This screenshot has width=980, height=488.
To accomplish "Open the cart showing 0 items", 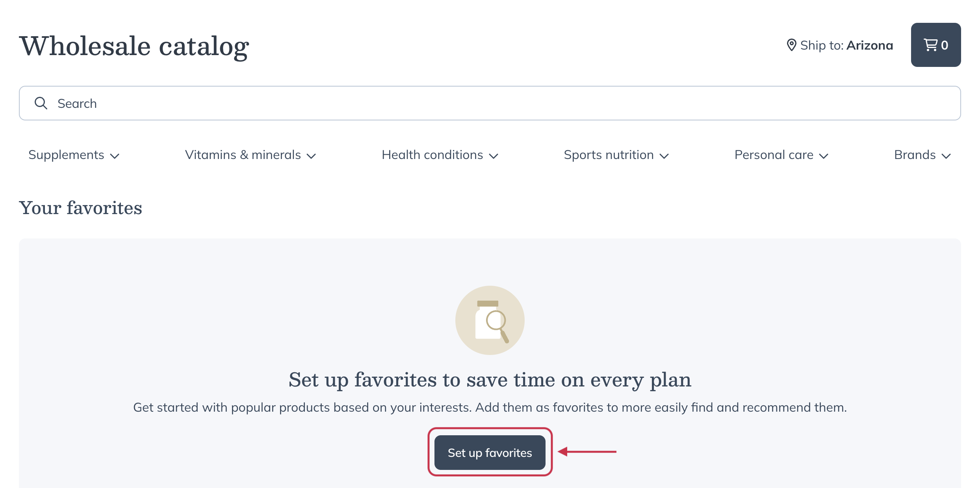I will pos(936,44).
